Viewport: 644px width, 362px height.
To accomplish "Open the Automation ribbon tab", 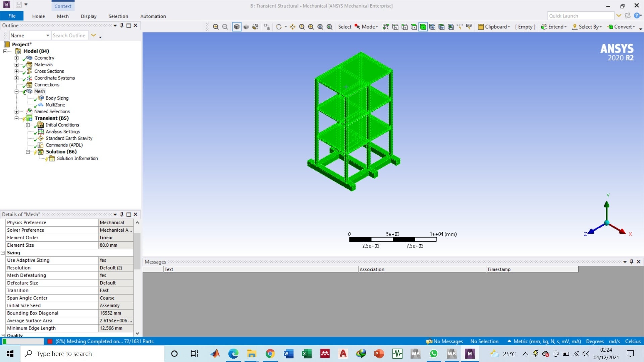I will [x=153, y=16].
